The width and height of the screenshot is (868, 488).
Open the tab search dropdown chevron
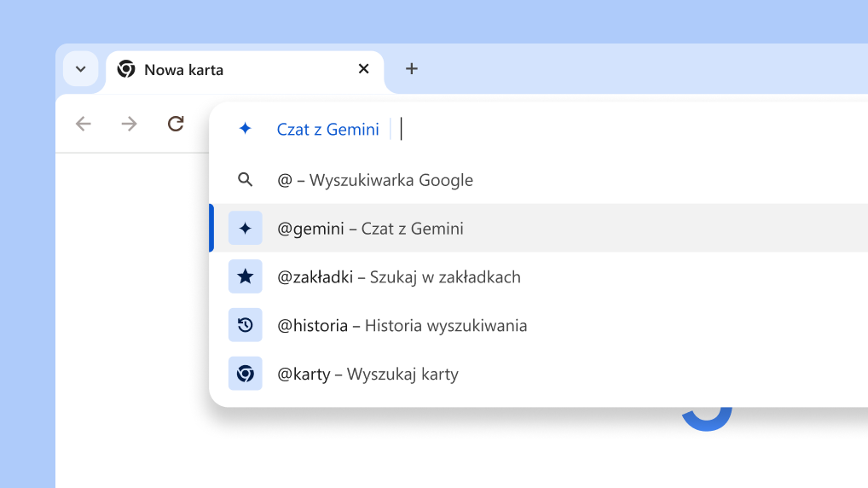(81, 69)
